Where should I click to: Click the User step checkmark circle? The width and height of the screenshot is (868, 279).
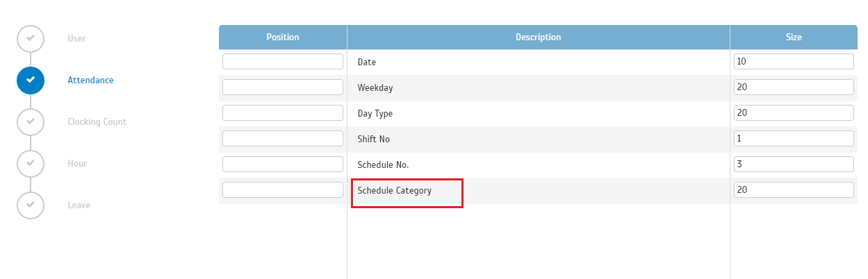pos(31,38)
